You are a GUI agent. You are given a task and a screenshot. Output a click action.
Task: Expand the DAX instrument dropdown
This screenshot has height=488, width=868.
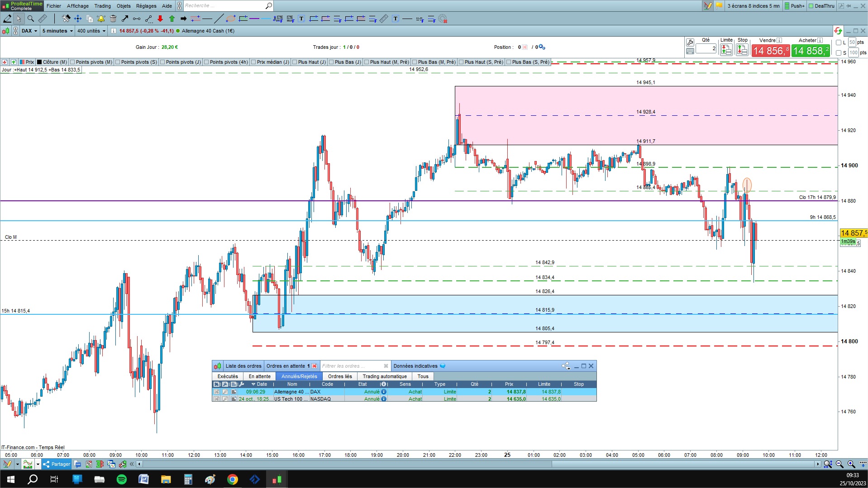[x=29, y=31]
